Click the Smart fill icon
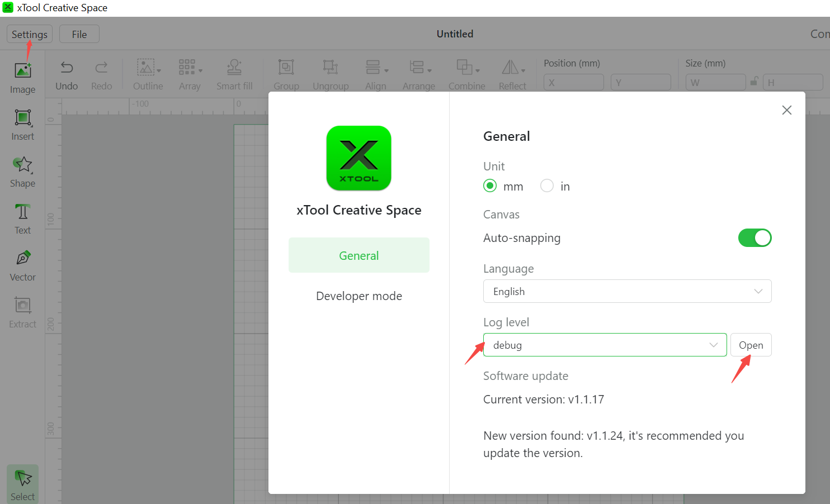The image size is (830, 504). [234, 68]
